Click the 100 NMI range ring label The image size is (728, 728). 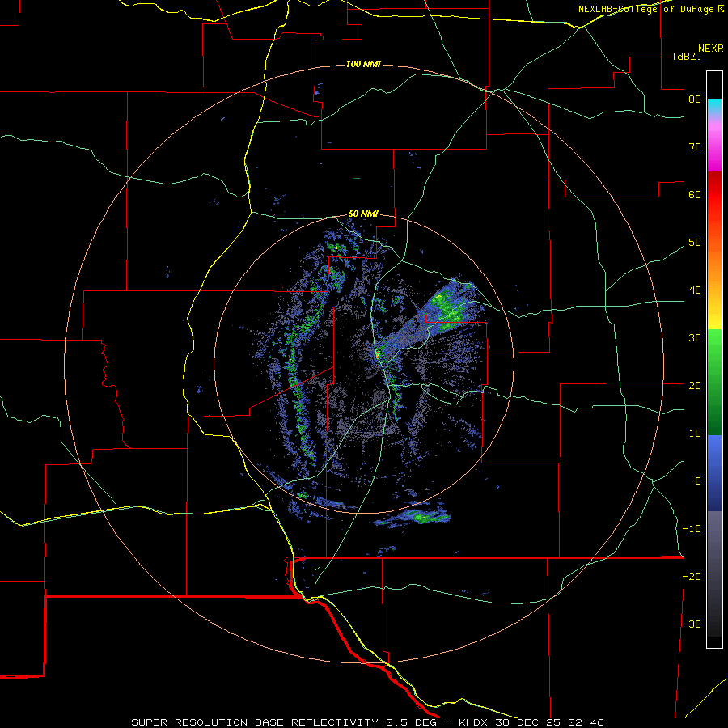click(x=363, y=64)
